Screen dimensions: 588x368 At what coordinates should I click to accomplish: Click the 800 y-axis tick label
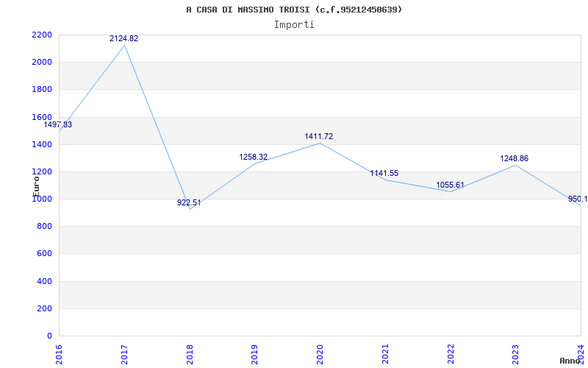44,227
